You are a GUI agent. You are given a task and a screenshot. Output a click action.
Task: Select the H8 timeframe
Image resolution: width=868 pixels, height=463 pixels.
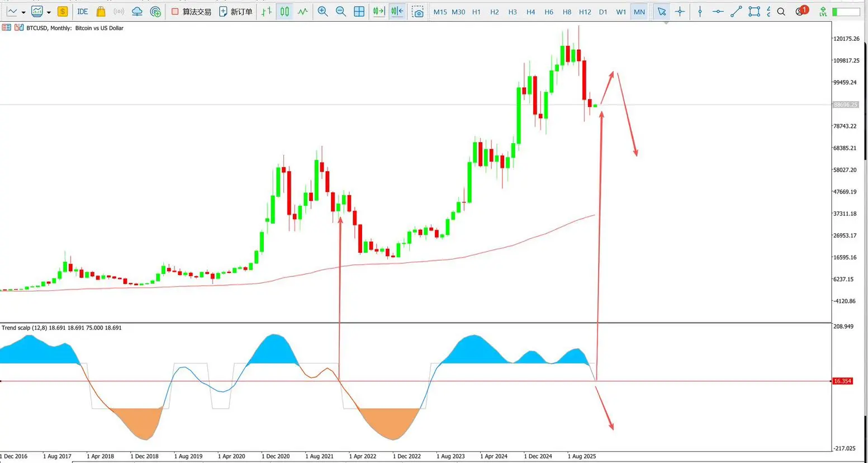[x=567, y=12]
